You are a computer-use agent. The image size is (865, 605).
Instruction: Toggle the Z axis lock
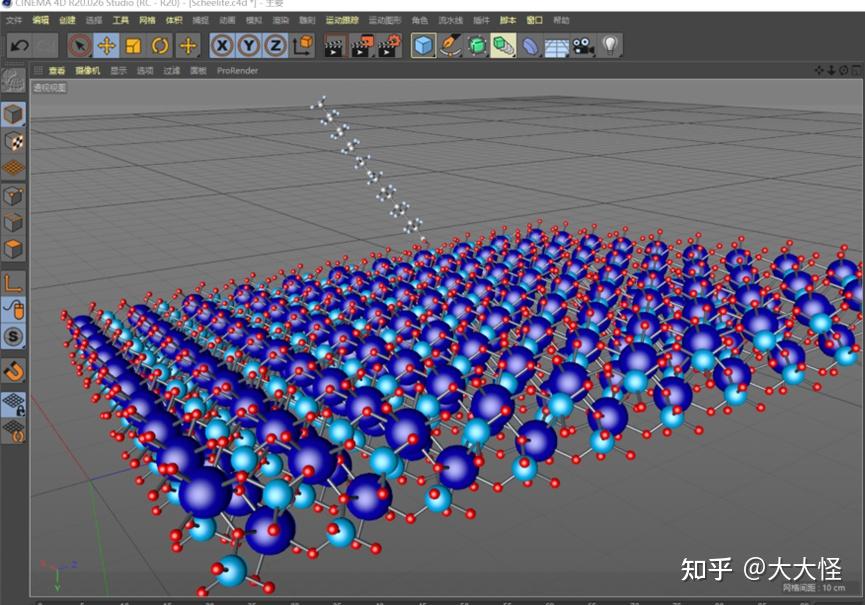tap(275, 46)
